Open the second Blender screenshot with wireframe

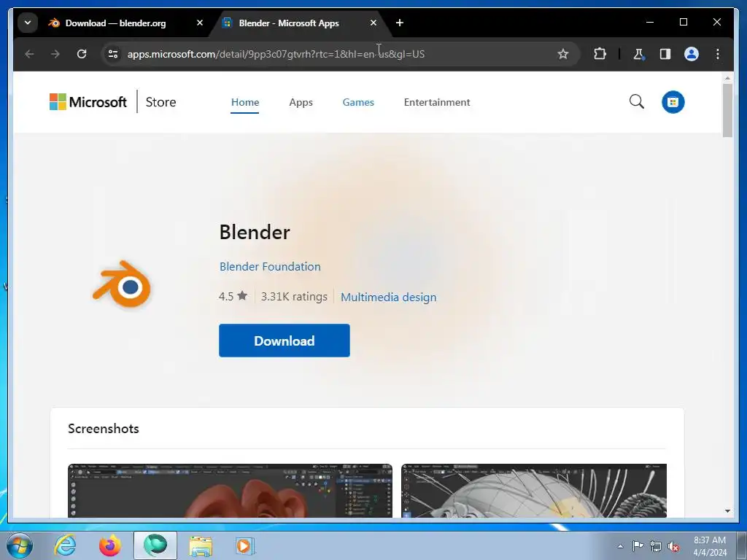pos(533,491)
